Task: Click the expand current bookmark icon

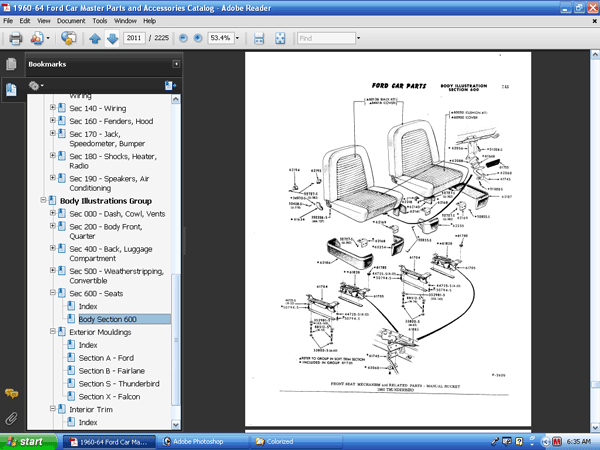Action: [170, 86]
